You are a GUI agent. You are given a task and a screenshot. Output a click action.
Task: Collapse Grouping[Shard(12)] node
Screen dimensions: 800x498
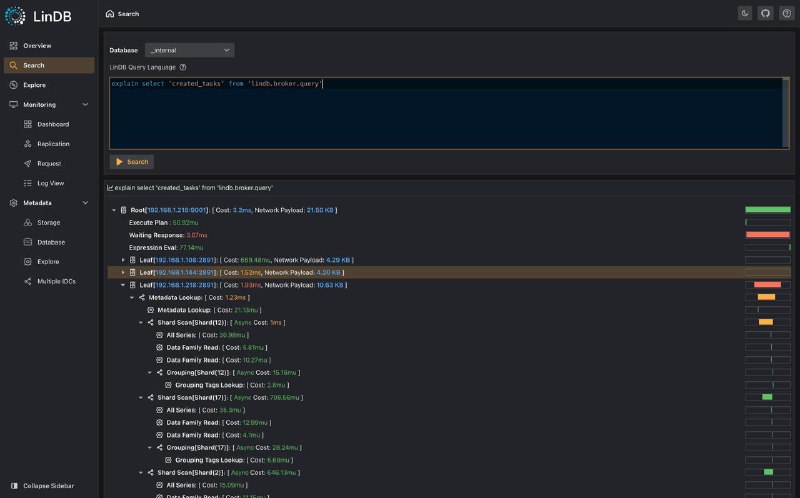(x=150, y=372)
